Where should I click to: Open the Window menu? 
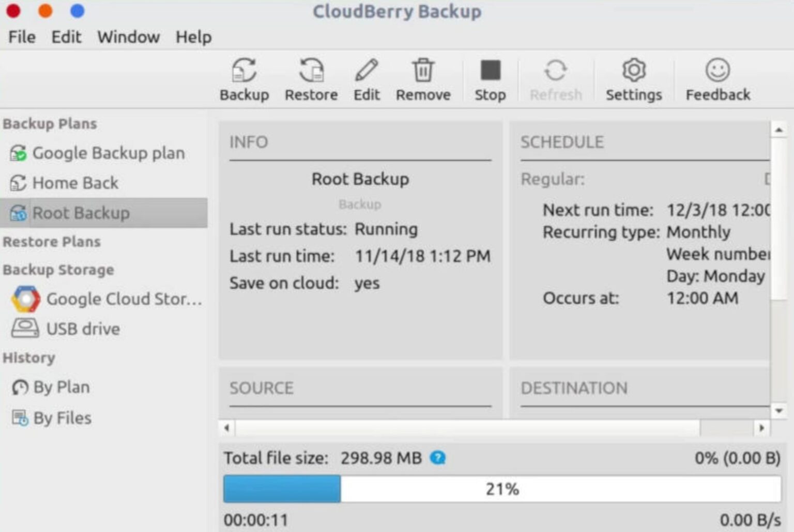click(128, 37)
